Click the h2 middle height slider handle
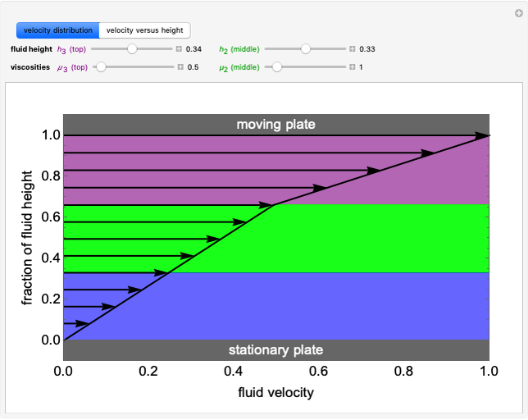This screenshot has width=528, height=420. click(x=305, y=49)
